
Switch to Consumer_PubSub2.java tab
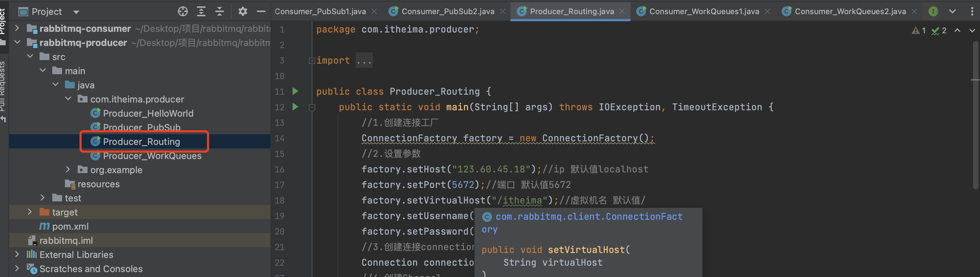point(447,11)
